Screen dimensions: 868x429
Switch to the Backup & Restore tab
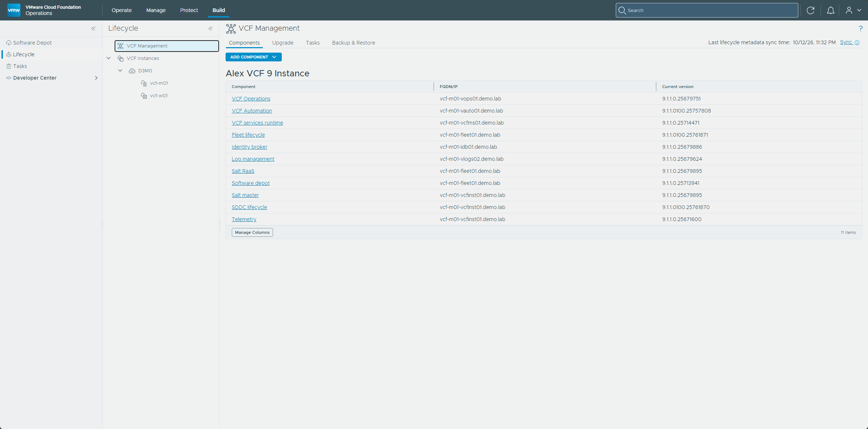[353, 43]
